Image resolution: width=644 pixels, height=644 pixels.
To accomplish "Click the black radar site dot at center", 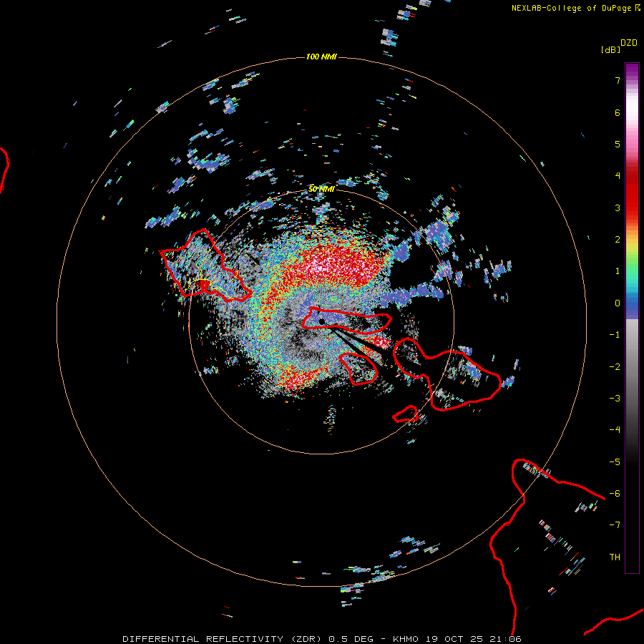I will point(322,321).
